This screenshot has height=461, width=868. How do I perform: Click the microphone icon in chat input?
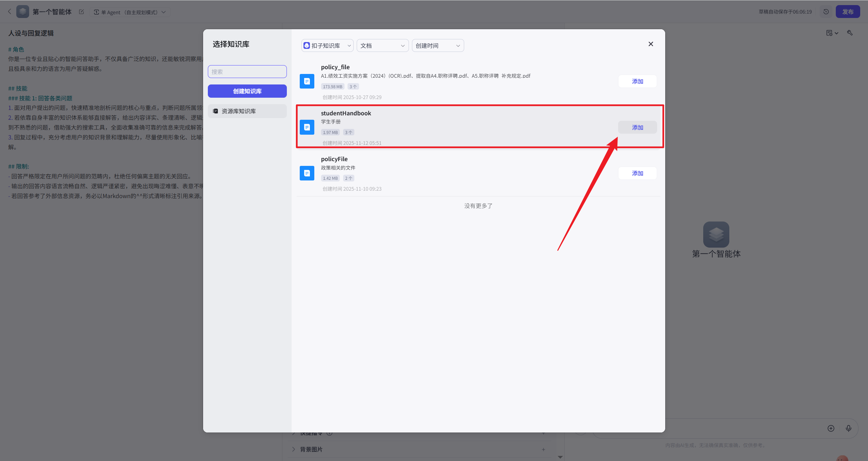point(848,428)
